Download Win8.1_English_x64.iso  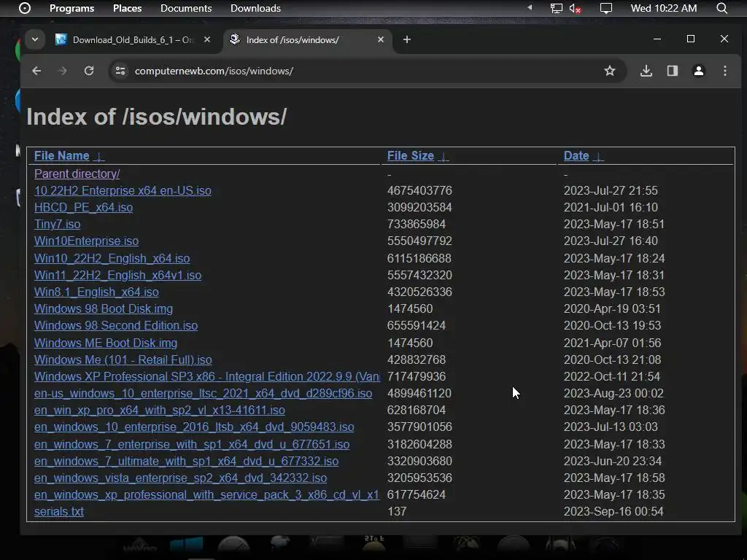pos(96,292)
